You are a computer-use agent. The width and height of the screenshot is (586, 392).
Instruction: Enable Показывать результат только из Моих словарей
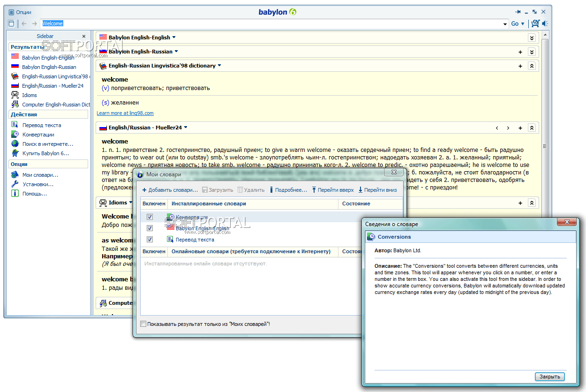pos(143,324)
